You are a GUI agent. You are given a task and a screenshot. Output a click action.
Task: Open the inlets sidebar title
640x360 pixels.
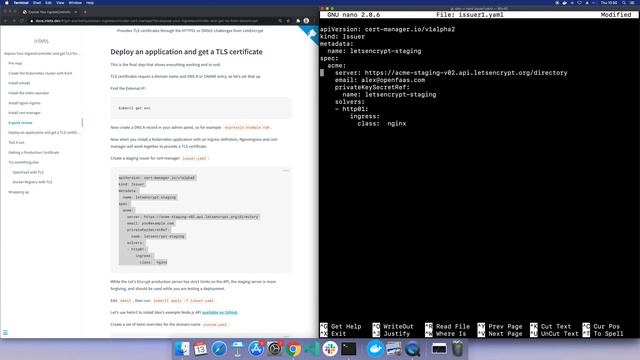(41, 41)
